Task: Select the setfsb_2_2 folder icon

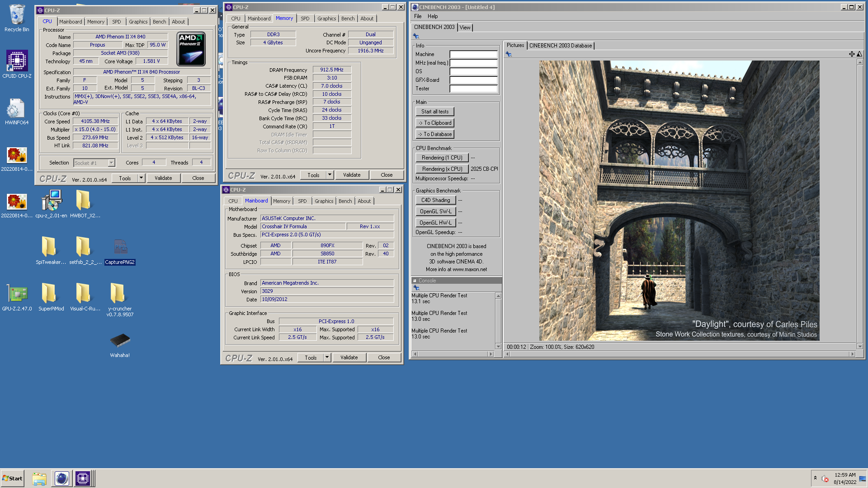Action: [85, 250]
